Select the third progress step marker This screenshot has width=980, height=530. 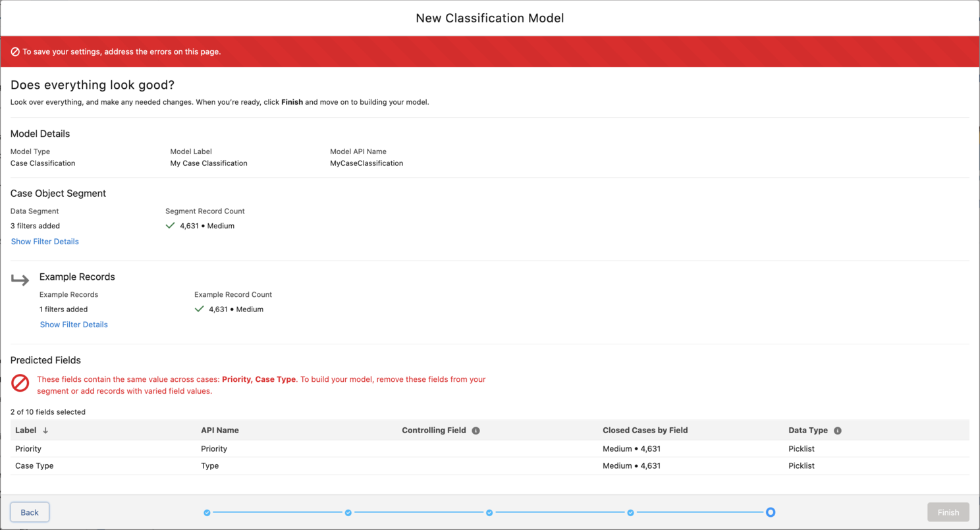(489, 512)
